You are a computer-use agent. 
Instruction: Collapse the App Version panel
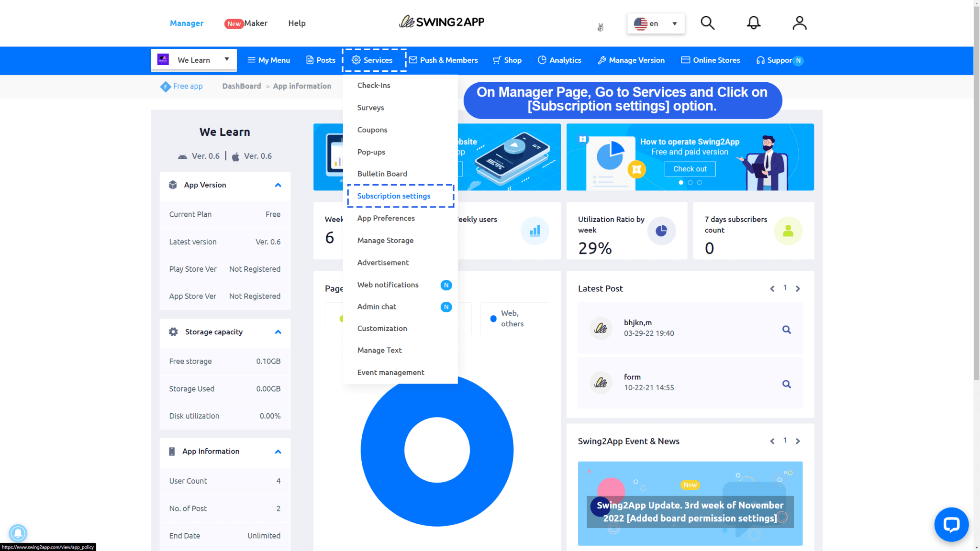[x=278, y=185]
